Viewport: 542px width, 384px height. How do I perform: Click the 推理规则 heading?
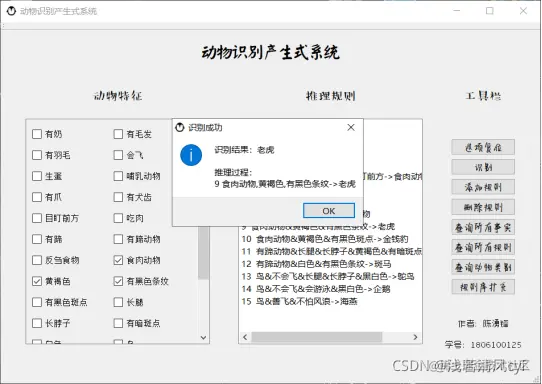point(330,96)
